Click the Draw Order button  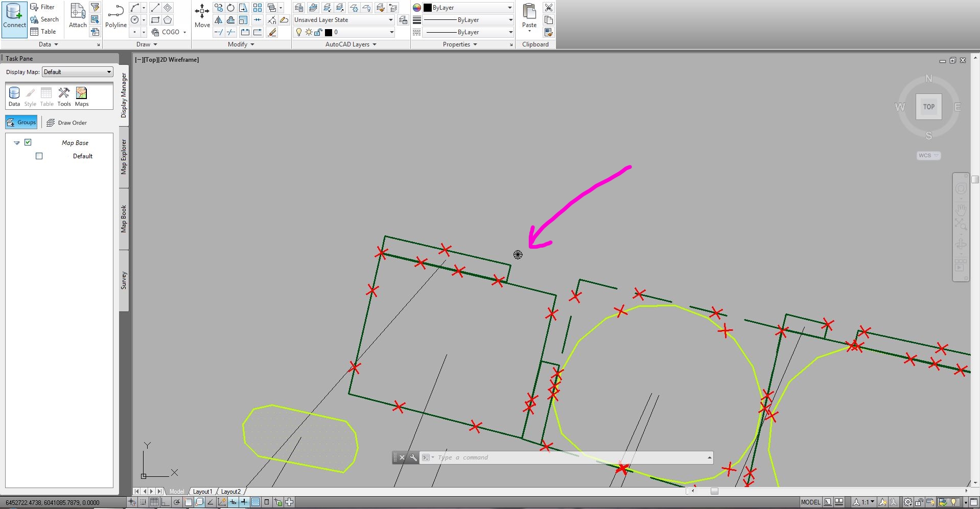67,123
